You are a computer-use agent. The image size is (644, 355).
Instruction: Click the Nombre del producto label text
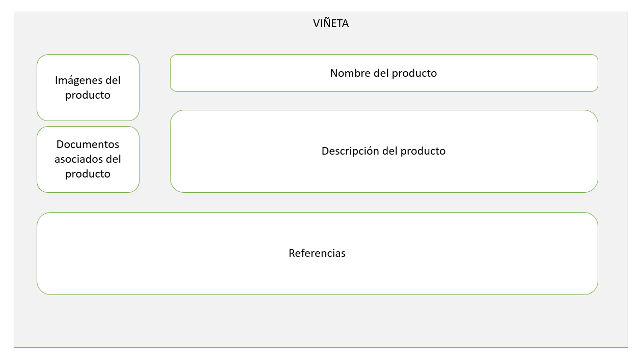(383, 73)
